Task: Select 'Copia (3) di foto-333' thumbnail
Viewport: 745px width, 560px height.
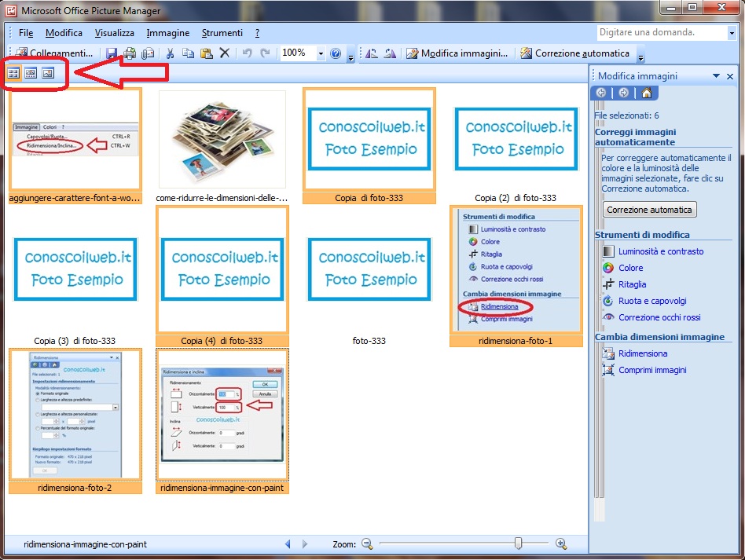Action: 75,276
